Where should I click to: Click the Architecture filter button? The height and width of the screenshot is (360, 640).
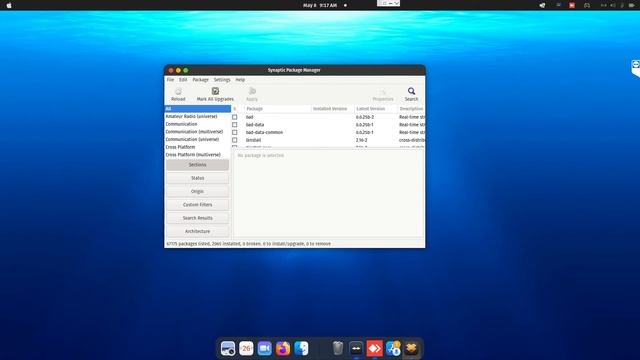(x=198, y=231)
